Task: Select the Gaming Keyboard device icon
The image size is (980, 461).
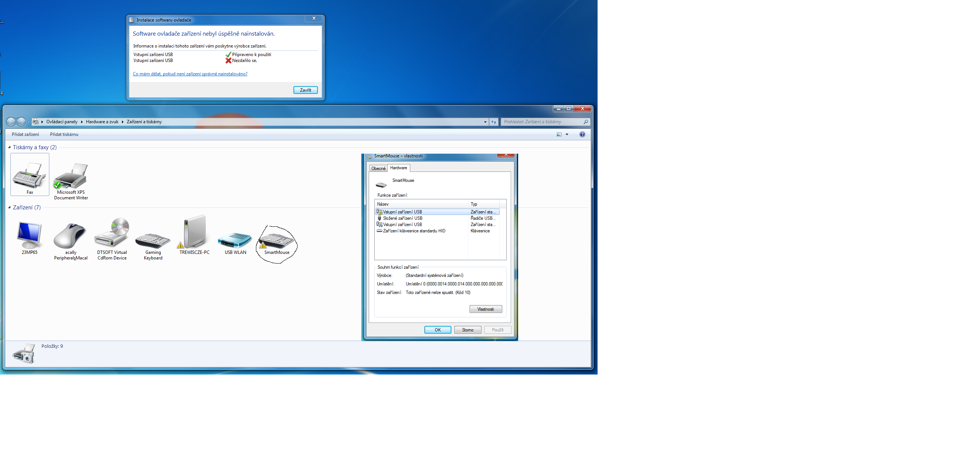Action: (153, 240)
